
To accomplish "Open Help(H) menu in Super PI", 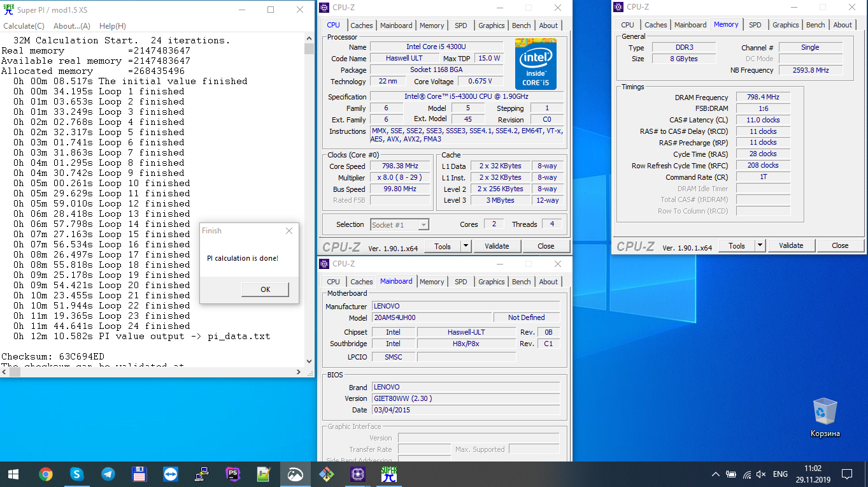I will (113, 26).
